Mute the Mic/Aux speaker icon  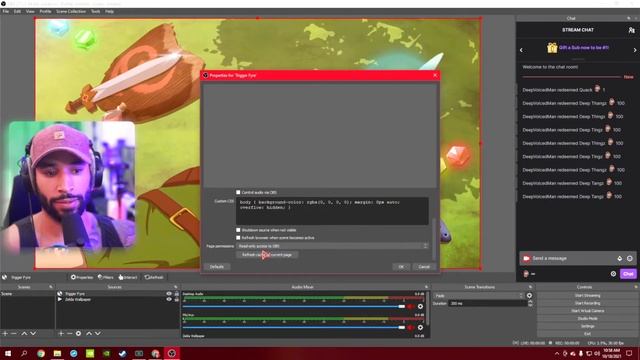(411, 327)
